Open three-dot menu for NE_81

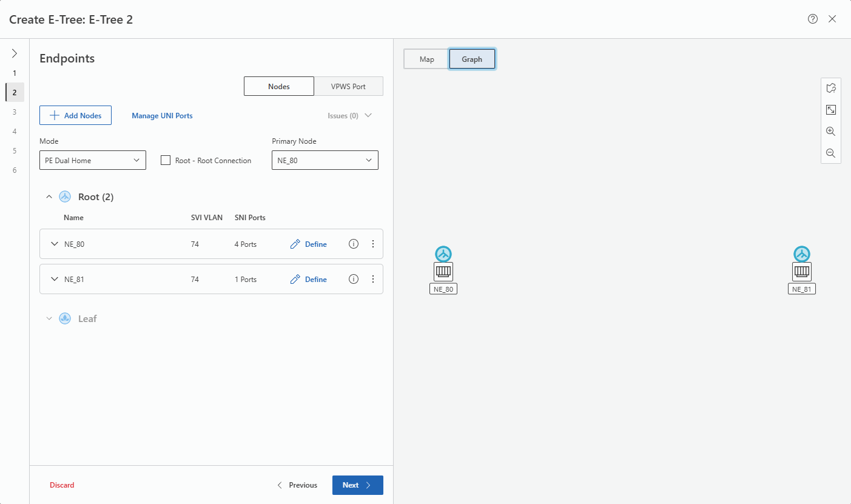point(373,279)
